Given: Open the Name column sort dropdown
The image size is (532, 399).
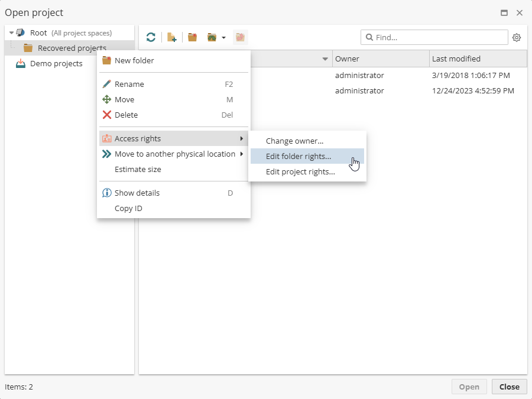Looking at the screenshot, I should click(x=325, y=59).
